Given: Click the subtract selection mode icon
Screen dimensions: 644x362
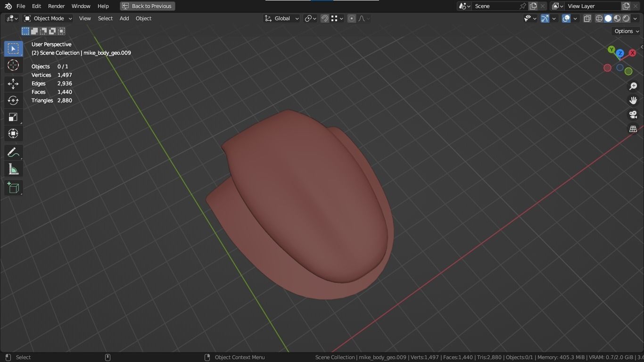Looking at the screenshot, I should (43, 31).
